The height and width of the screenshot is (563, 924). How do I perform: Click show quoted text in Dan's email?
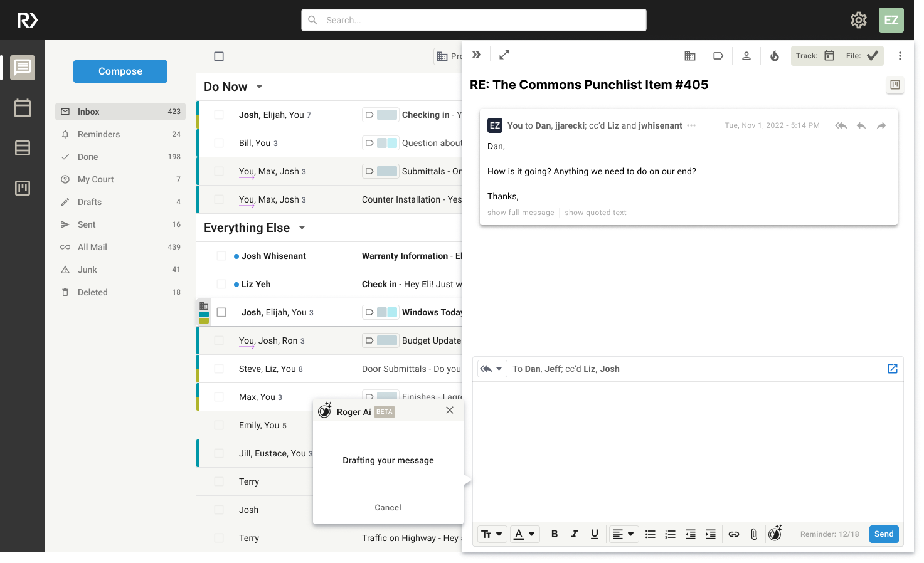pyautogui.click(x=595, y=212)
